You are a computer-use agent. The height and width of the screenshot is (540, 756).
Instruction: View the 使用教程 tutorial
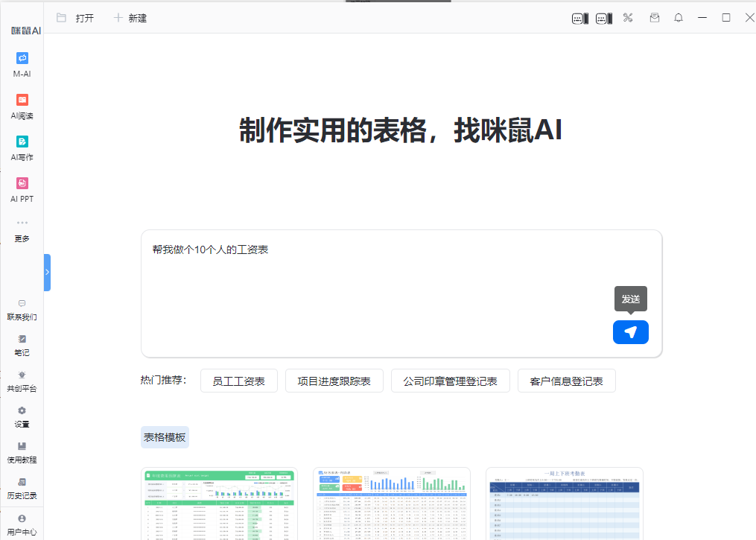22,453
